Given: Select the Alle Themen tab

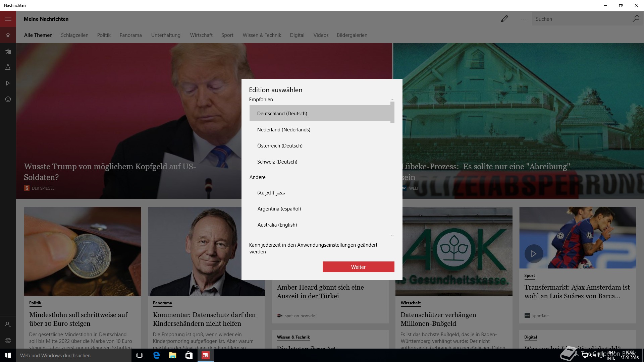Looking at the screenshot, I should [x=38, y=35].
